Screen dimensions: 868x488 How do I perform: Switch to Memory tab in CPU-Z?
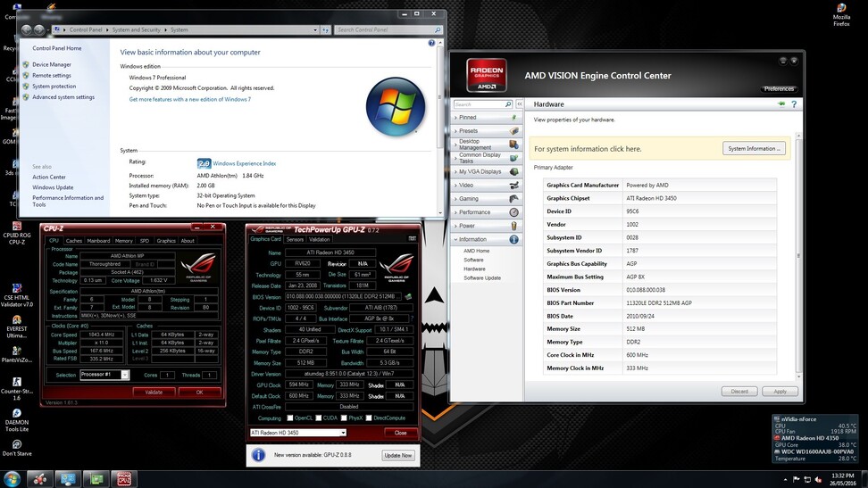[123, 241]
